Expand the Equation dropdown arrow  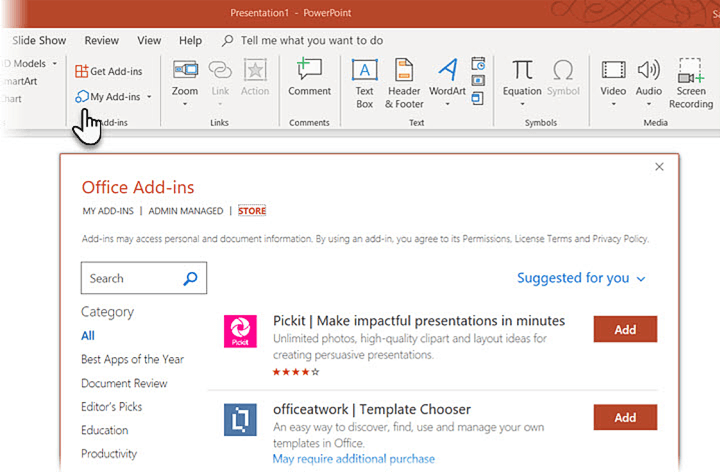pyautogui.click(x=522, y=104)
